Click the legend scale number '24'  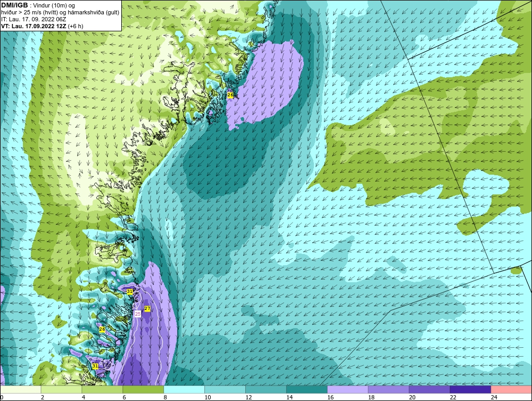click(494, 397)
